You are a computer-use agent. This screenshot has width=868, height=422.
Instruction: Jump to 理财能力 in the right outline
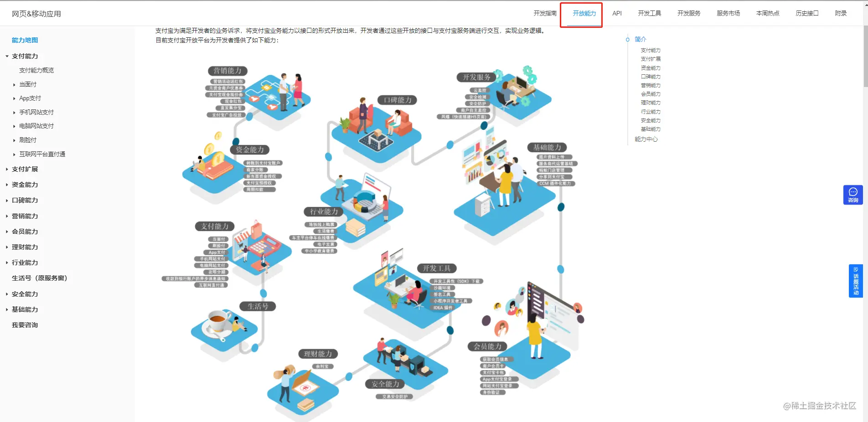point(651,103)
